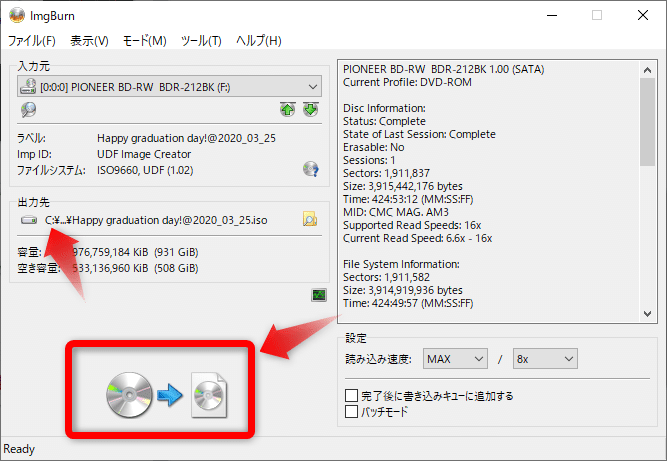Click the disc info magnifier icon under source drive
The height and width of the screenshot is (461, 667).
(29, 109)
